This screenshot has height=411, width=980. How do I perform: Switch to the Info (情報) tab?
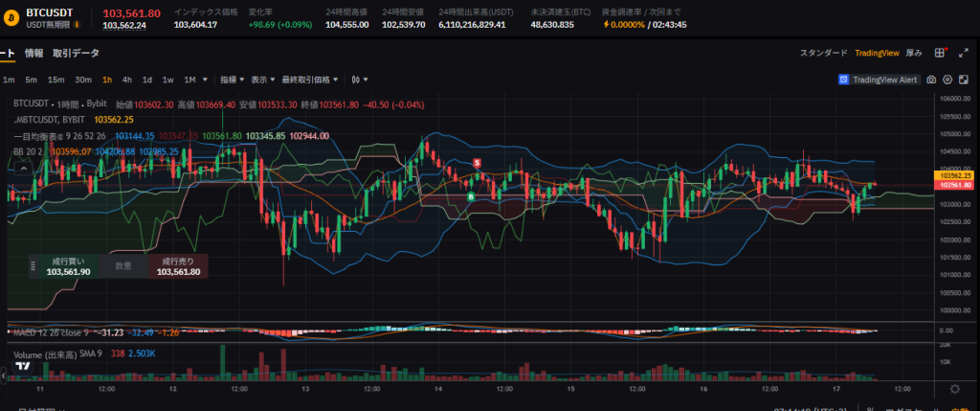[34, 54]
